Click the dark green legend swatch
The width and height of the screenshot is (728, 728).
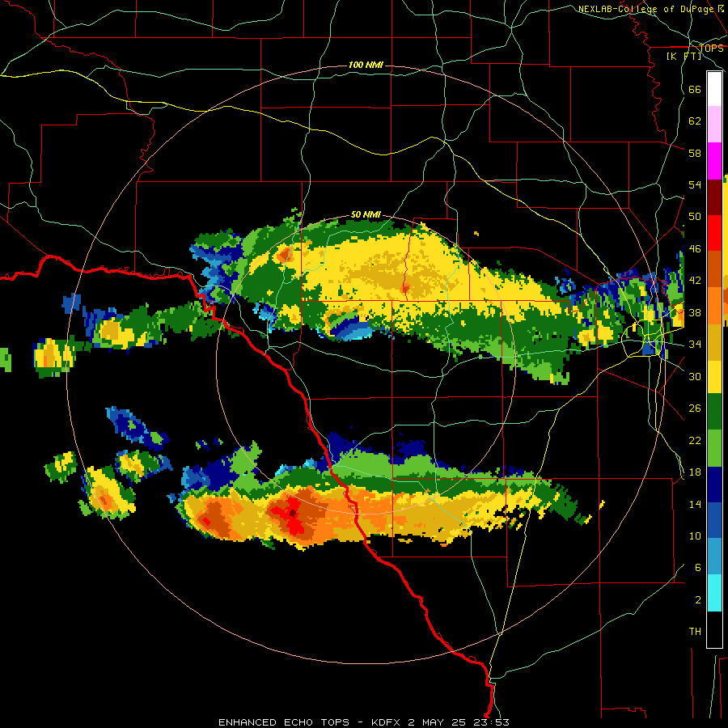714,412
